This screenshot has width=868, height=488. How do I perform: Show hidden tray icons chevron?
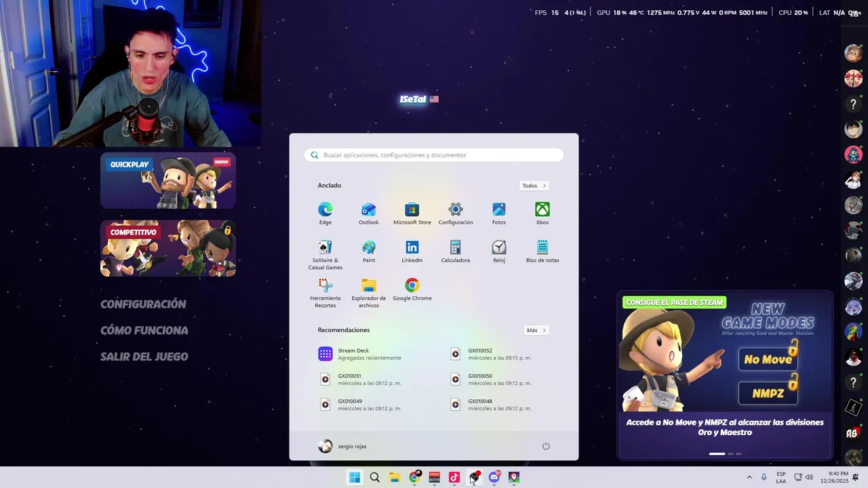(749, 477)
